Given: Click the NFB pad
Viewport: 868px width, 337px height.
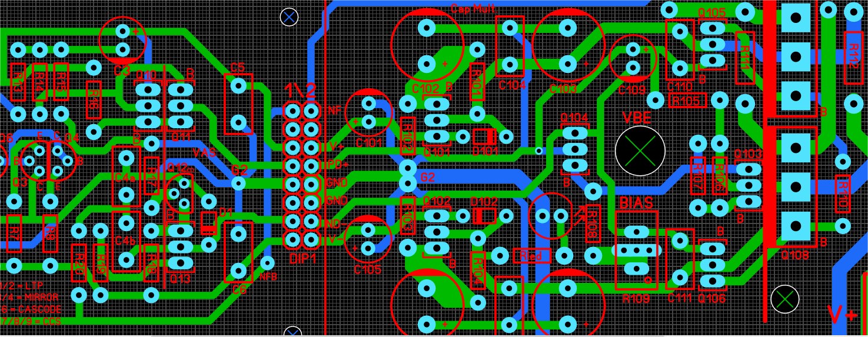Looking at the screenshot, I should click(267, 262).
